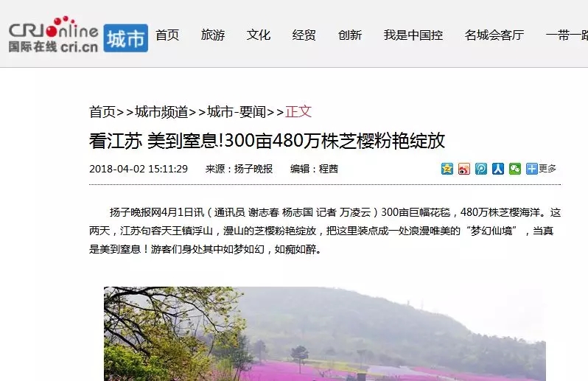Open the 经贸 navigation section
The width and height of the screenshot is (588, 381).
coord(304,35)
